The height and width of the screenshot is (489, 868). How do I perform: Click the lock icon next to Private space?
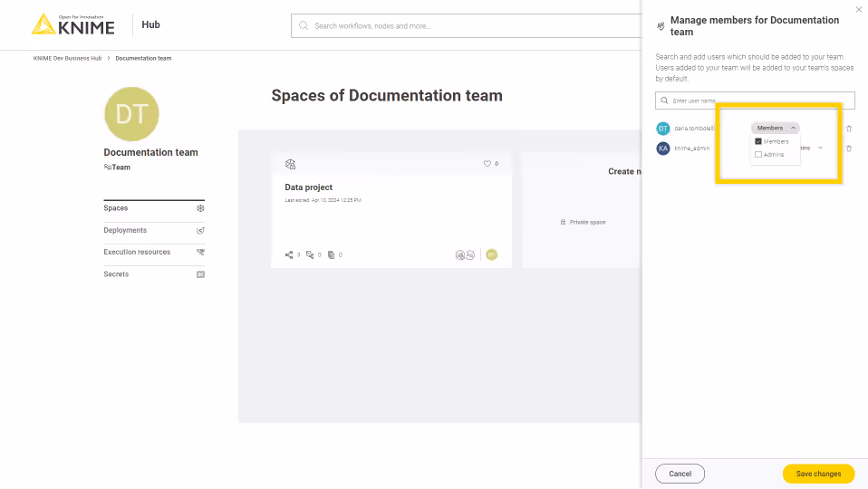pos(563,223)
